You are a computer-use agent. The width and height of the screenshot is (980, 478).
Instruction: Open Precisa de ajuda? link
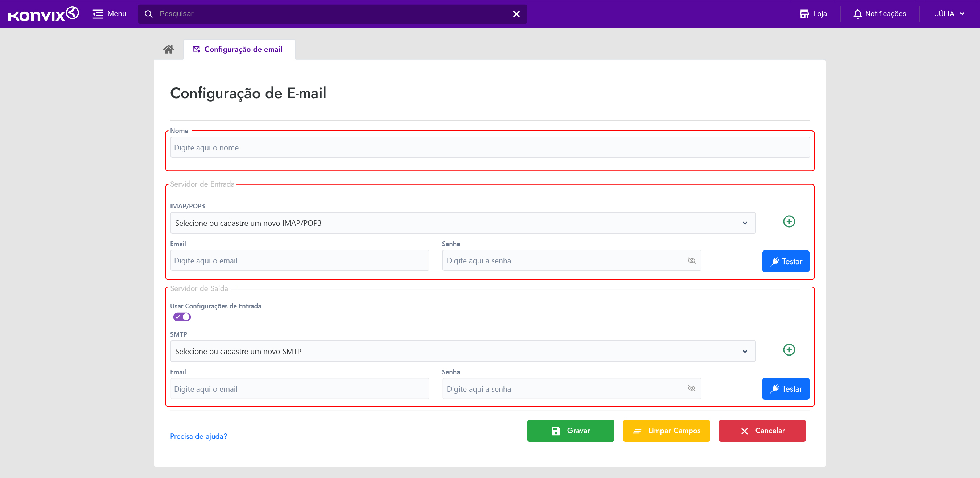point(198,436)
